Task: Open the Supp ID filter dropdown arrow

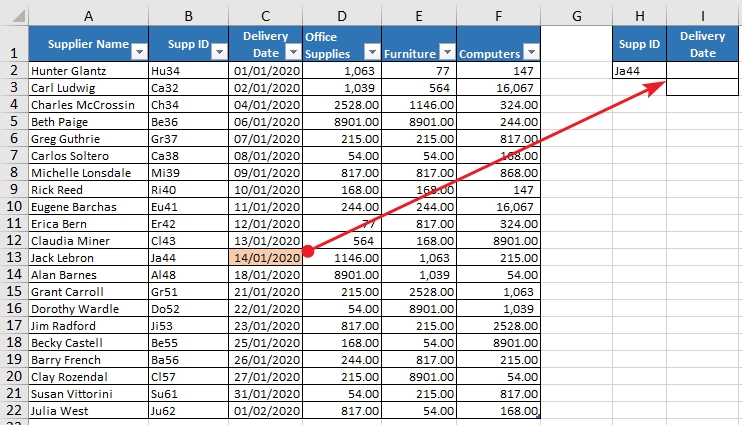Action: 218,53
